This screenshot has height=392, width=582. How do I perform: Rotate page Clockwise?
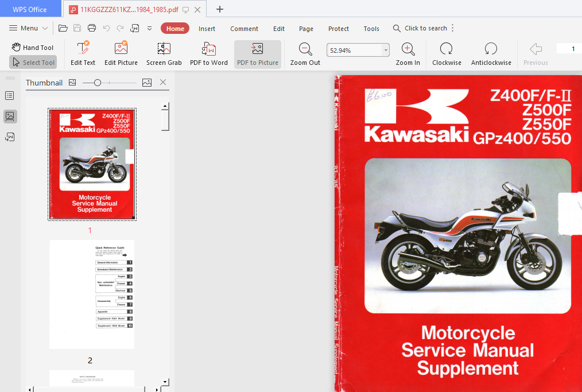click(447, 54)
